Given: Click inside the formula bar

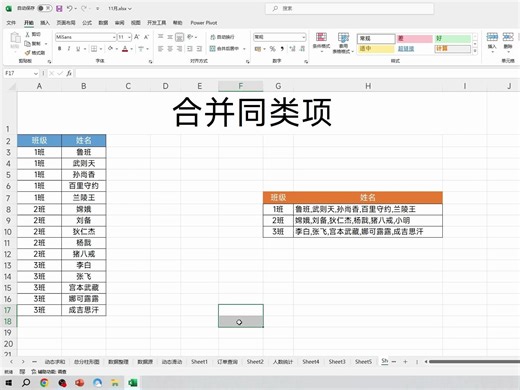Looking at the screenshot, I should click(297, 73).
